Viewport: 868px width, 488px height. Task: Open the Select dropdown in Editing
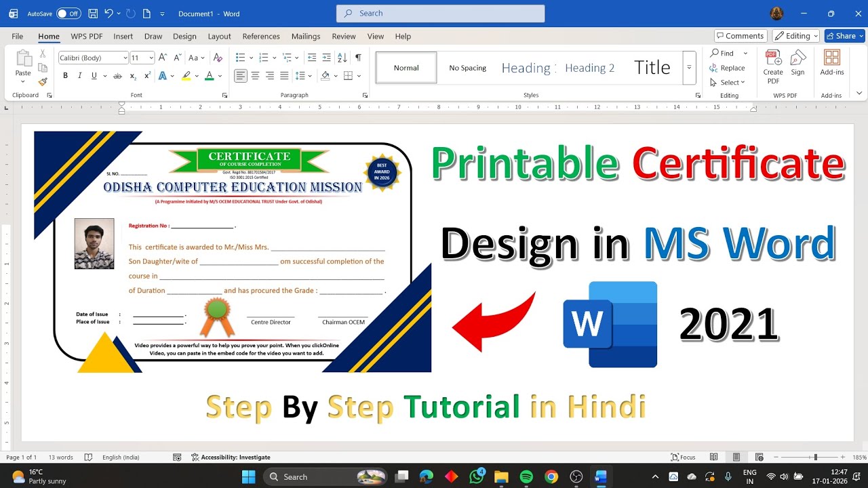728,83
